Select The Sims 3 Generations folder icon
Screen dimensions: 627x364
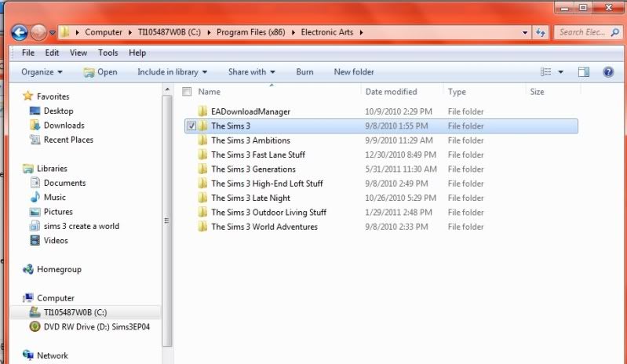pos(203,169)
